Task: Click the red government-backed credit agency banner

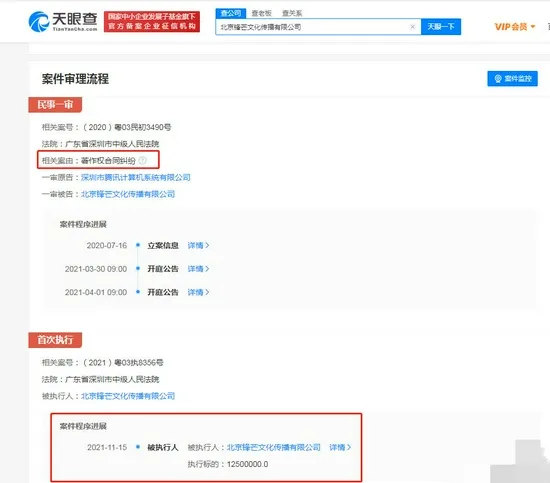Action: (x=152, y=21)
